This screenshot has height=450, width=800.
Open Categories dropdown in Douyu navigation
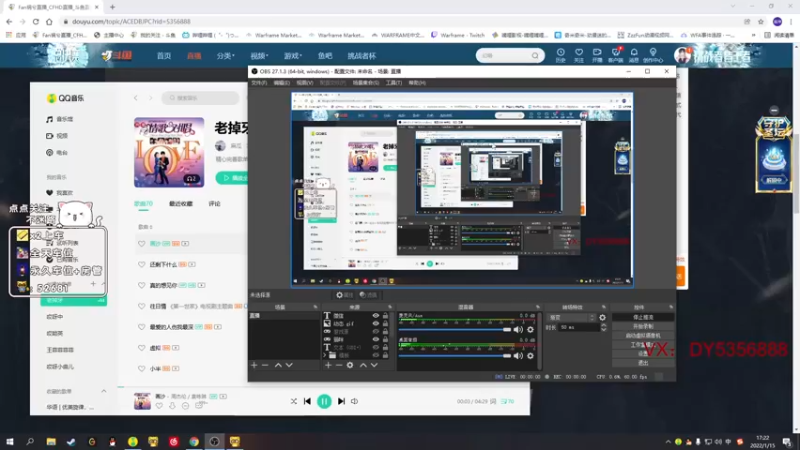click(x=226, y=56)
